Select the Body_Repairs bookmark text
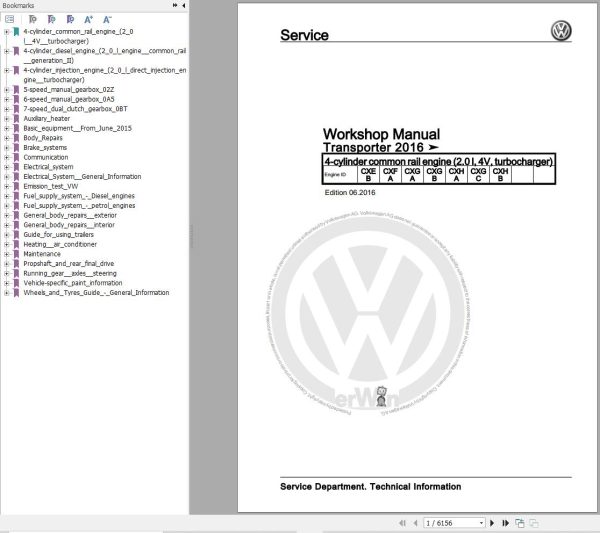 pos(43,138)
